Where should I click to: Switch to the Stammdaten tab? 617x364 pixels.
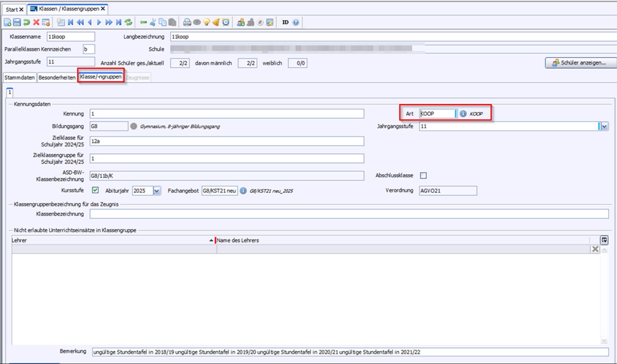pos(19,77)
